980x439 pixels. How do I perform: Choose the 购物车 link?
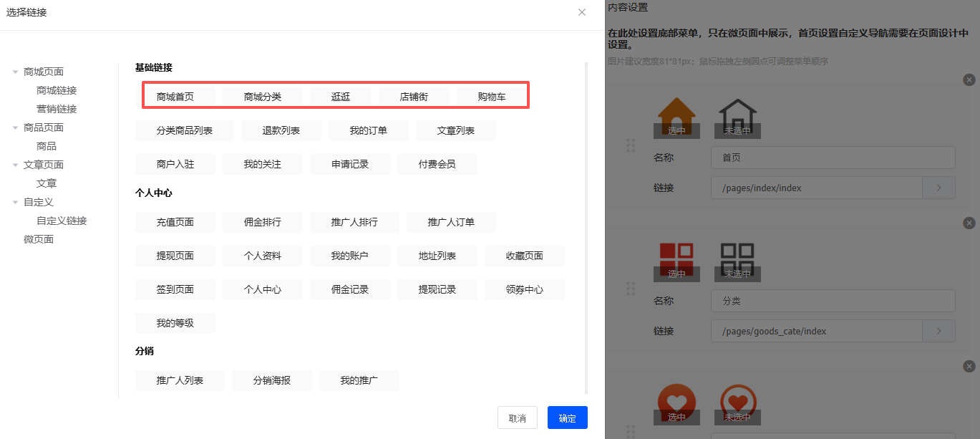click(x=492, y=97)
